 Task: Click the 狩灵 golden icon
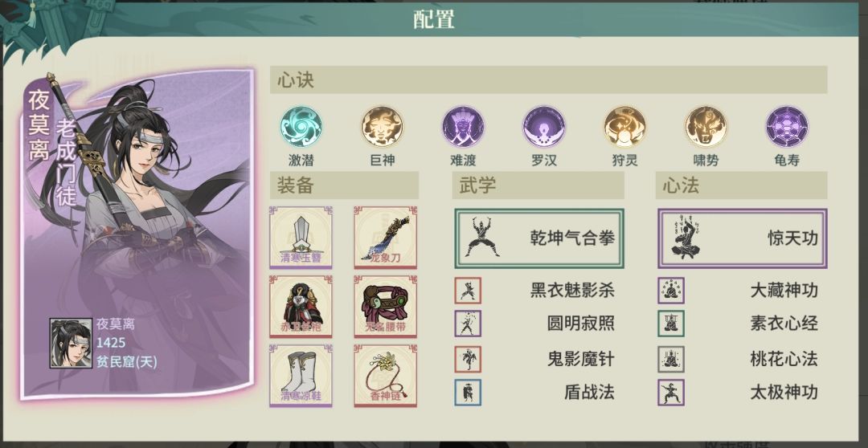click(624, 127)
